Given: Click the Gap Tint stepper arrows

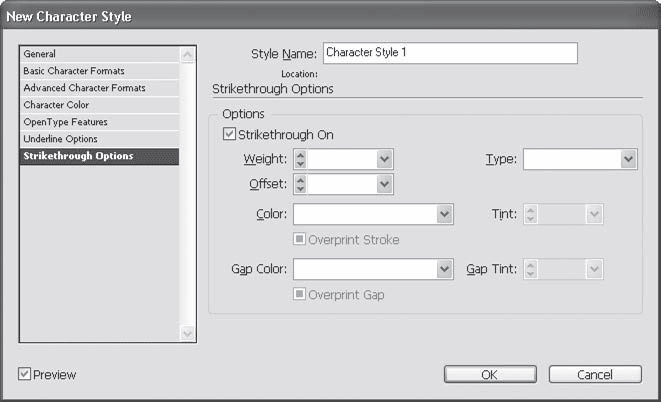Looking at the screenshot, I should tap(530, 269).
